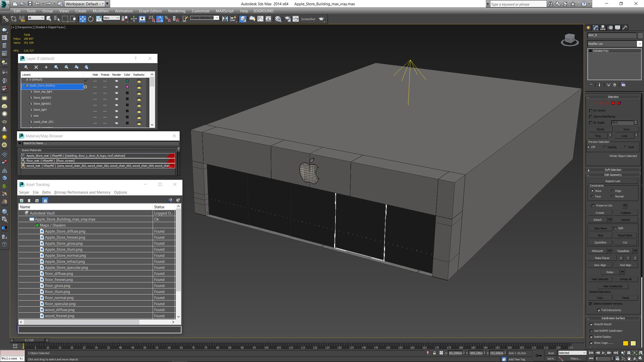This screenshot has height=362, width=644.
Task: Click Delete Layer X icon in Layer dialog
Action: point(36,67)
